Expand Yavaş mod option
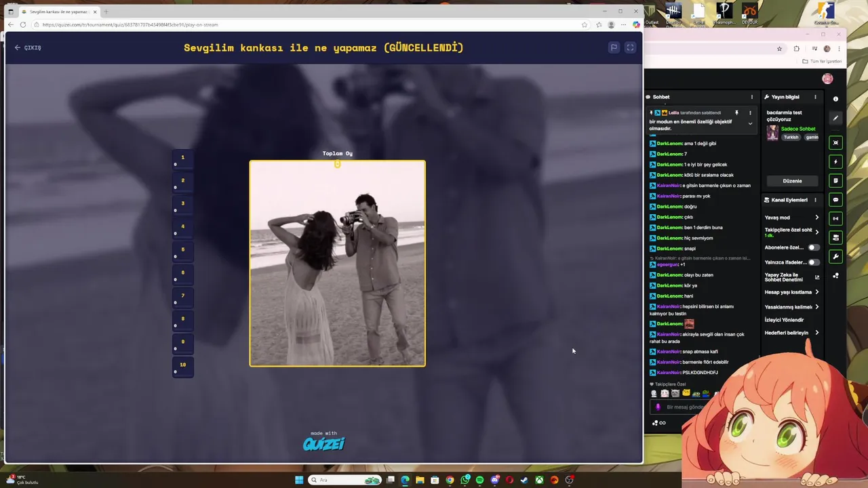This screenshot has height=488, width=868. pyautogui.click(x=791, y=218)
